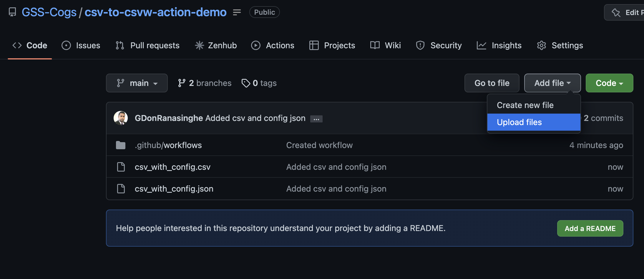Viewport: 644px width, 279px height.
Task: Toggle the Add file dropdown
Action: (x=552, y=83)
